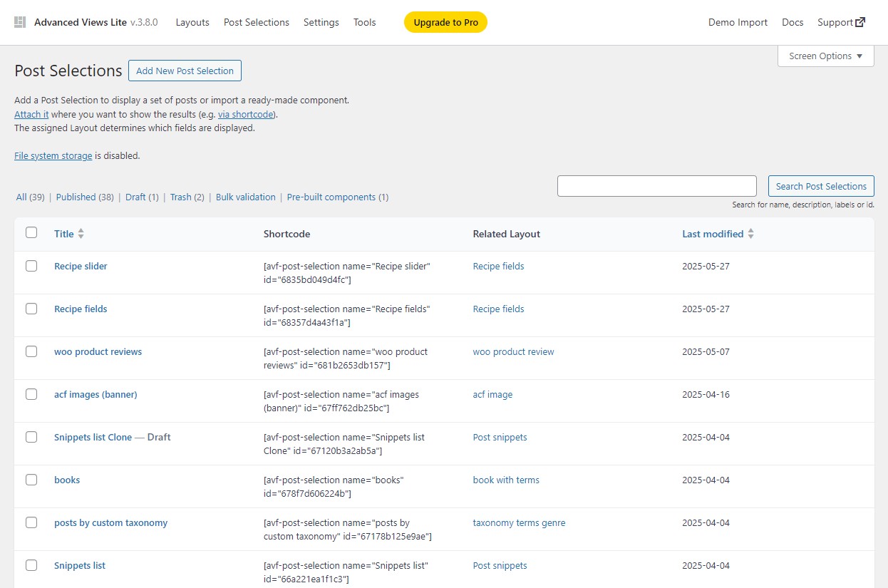Click inside the search input field
The image size is (888, 588).
point(656,185)
